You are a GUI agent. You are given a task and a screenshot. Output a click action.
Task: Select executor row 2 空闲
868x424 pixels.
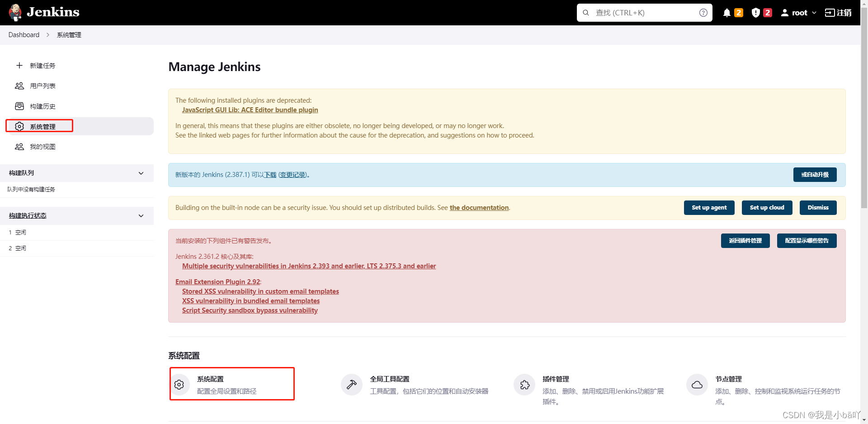(x=77, y=248)
